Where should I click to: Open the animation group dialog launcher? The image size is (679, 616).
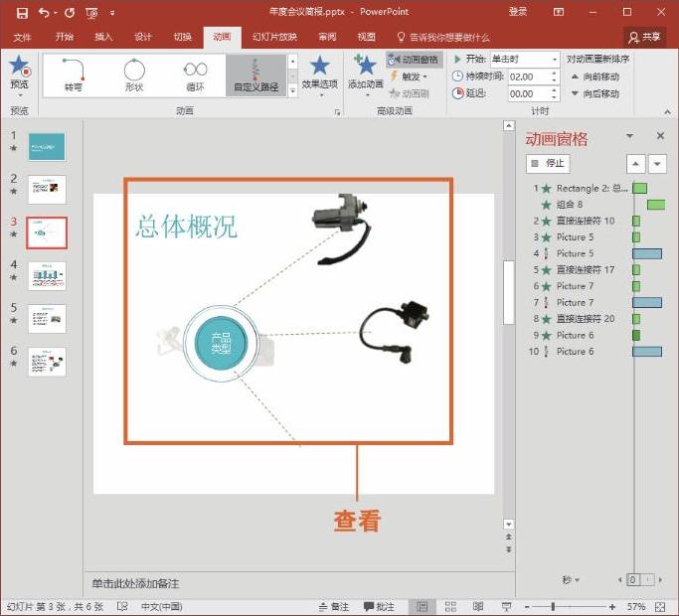[337, 112]
